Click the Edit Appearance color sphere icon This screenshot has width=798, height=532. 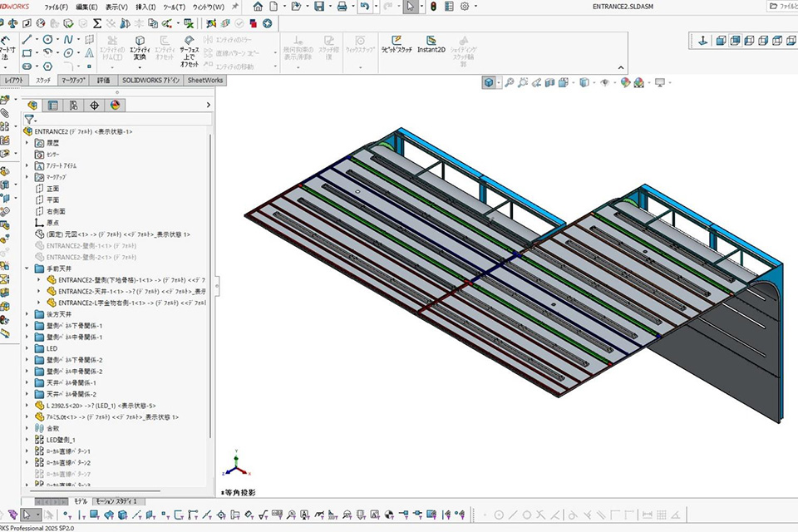click(x=626, y=82)
